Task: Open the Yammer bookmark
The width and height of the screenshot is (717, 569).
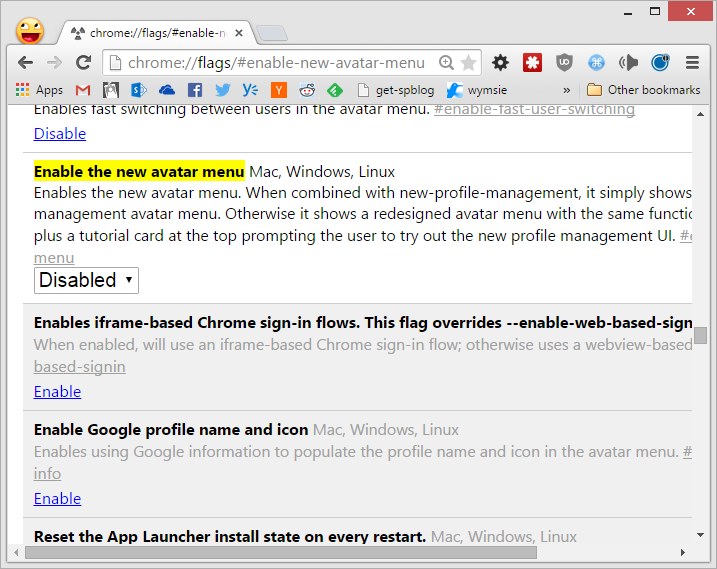Action: pyautogui.click(x=250, y=90)
